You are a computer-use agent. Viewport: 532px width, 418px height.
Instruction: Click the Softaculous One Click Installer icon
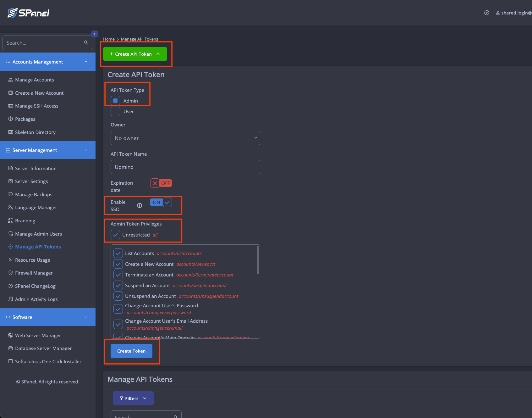pos(10,362)
